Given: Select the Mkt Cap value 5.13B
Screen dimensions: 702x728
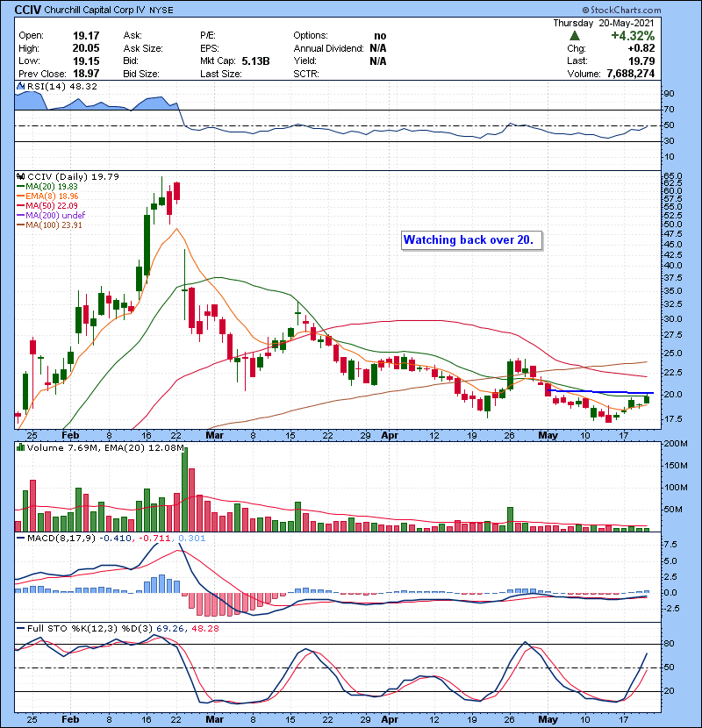Looking at the screenshot, I should point(255,61).
